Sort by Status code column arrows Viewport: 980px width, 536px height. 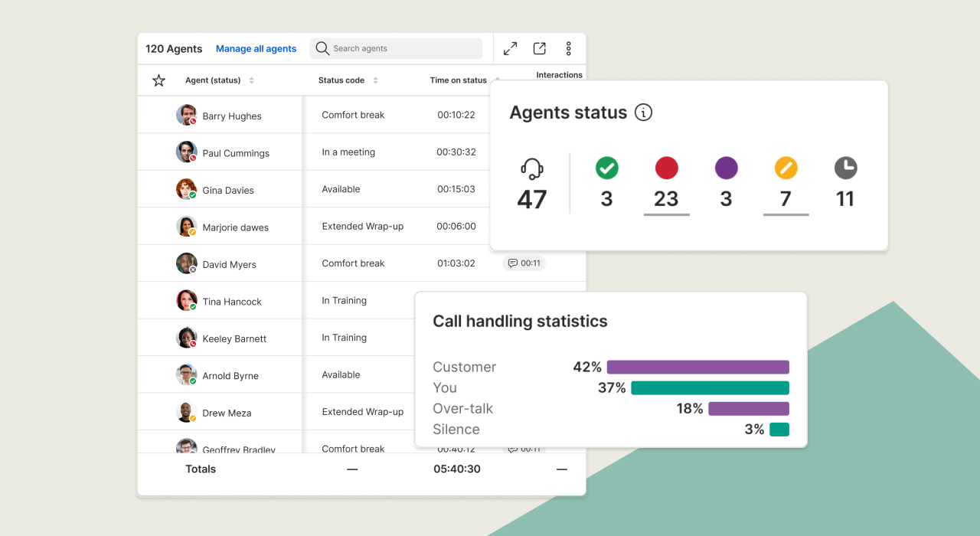(375, 80)
